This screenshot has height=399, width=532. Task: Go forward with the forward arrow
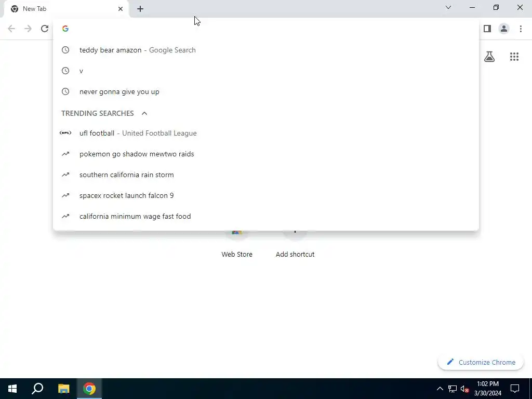point(28,29)
